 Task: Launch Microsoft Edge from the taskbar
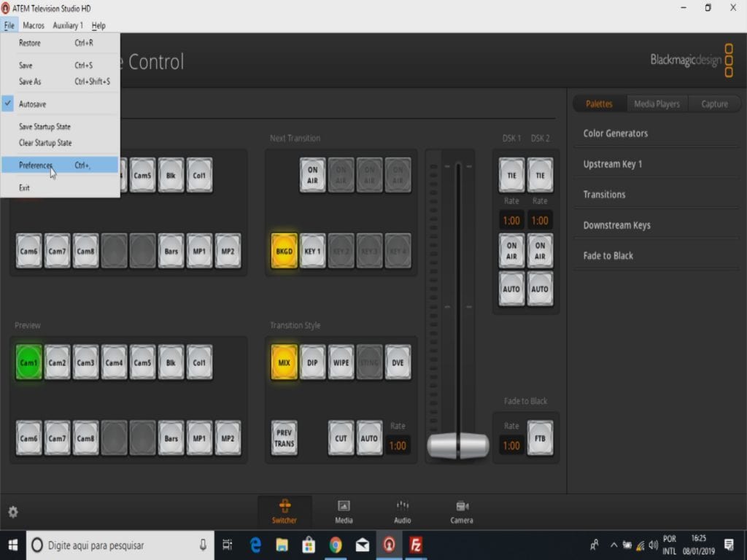(256, 545)
